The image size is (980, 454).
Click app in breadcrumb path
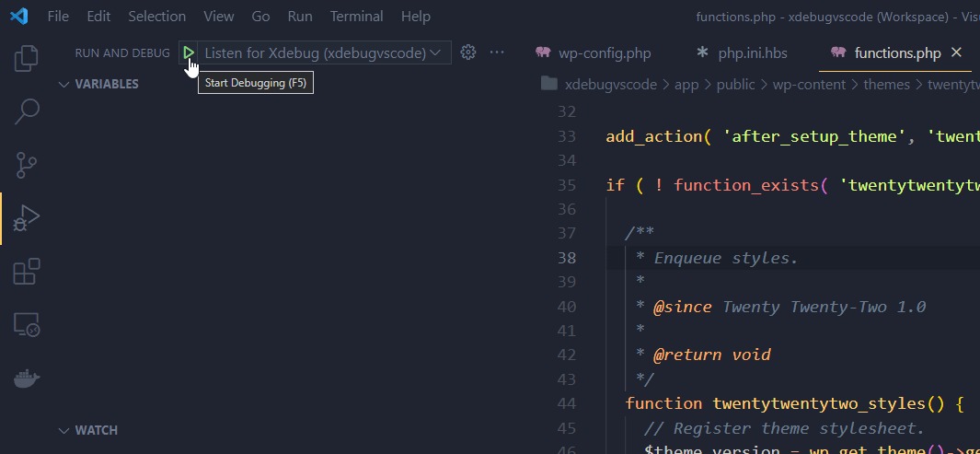pos(686,85)
